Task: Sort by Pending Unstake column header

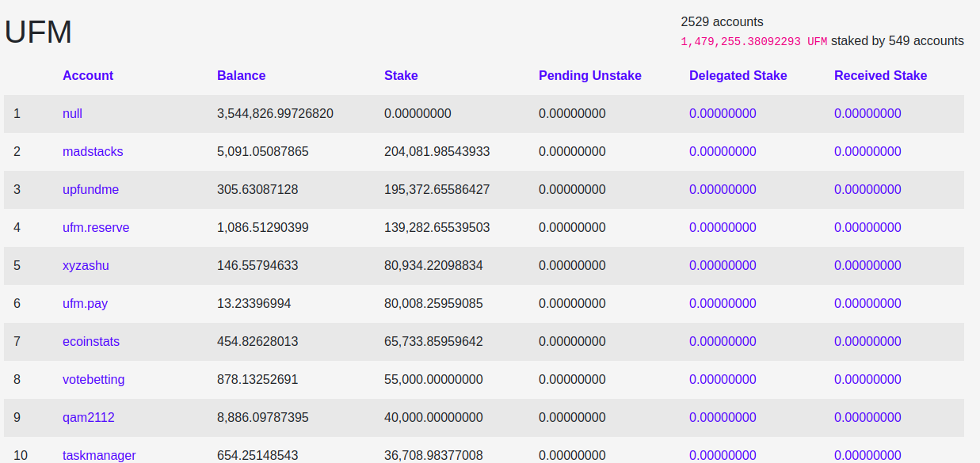Action: [x=590, y=76]
